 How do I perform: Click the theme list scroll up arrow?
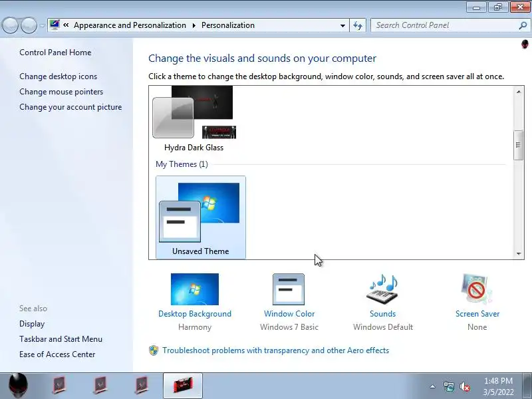[x=519, y=92]
